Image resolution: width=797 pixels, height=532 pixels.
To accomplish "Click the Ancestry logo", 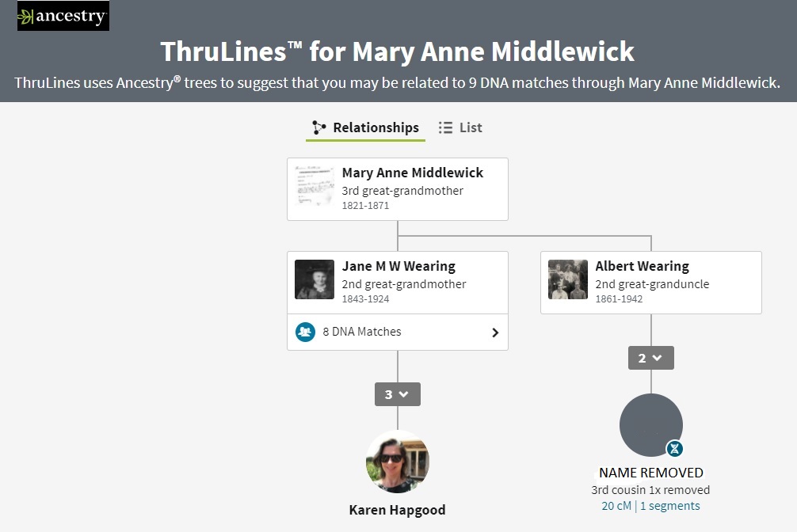I will (x=63, y=17).
